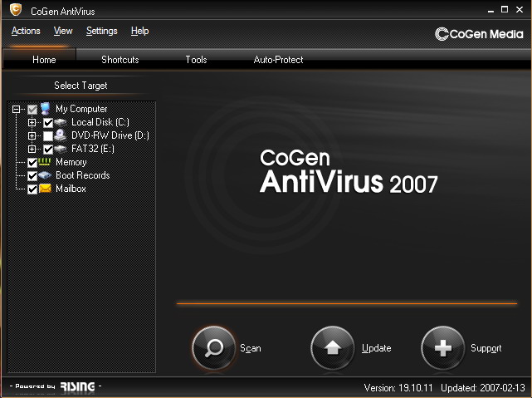Uncheck the Local Disk (C:) checkbox
The image size is (532, 398).
click(48, 123)
